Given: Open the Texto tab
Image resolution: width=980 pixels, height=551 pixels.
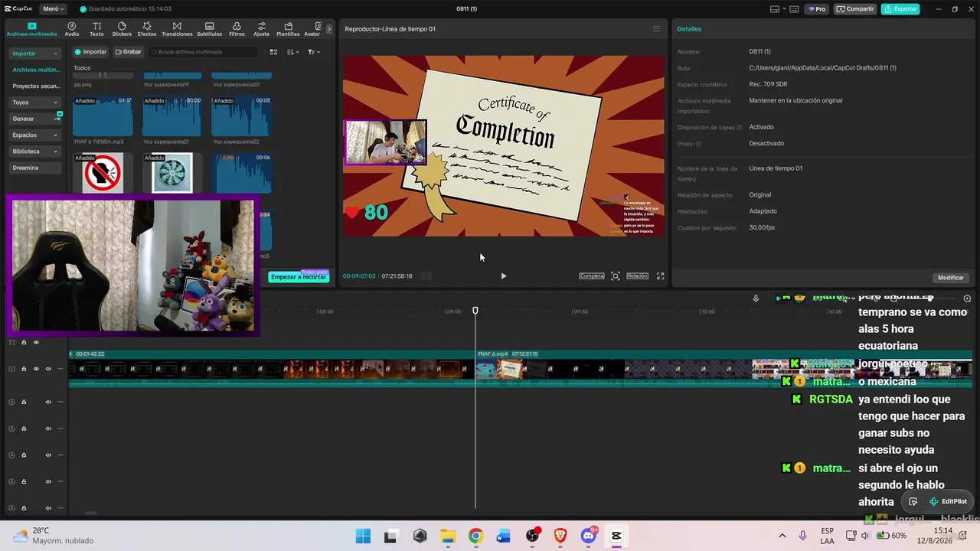Looking at the screenshot, I should pyautogui.click(x=96, y=29).
